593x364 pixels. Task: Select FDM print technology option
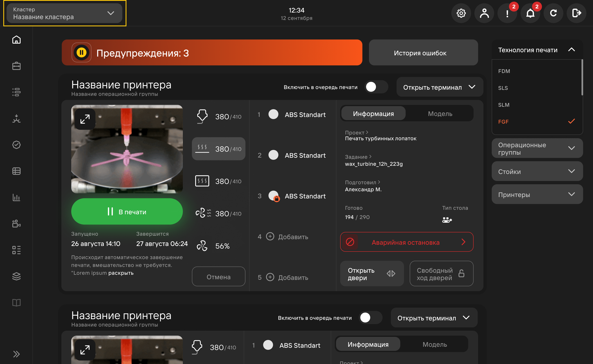point(537,71)
